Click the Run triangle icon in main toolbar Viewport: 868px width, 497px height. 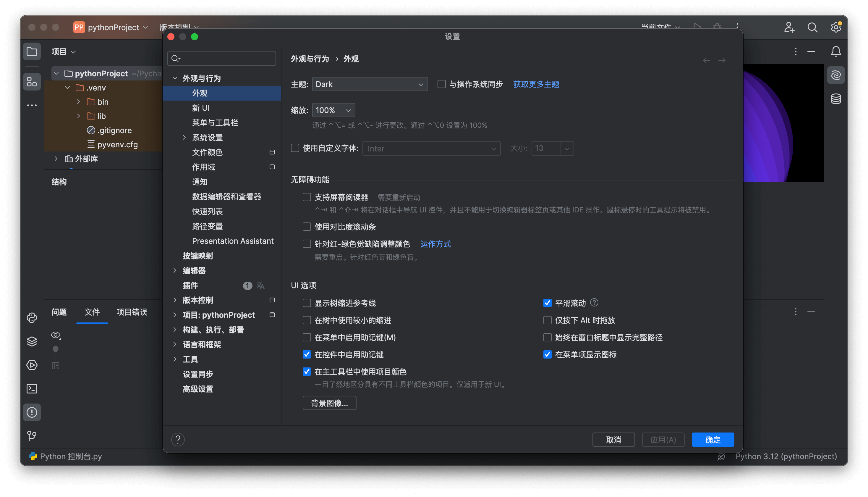(697, 27)
